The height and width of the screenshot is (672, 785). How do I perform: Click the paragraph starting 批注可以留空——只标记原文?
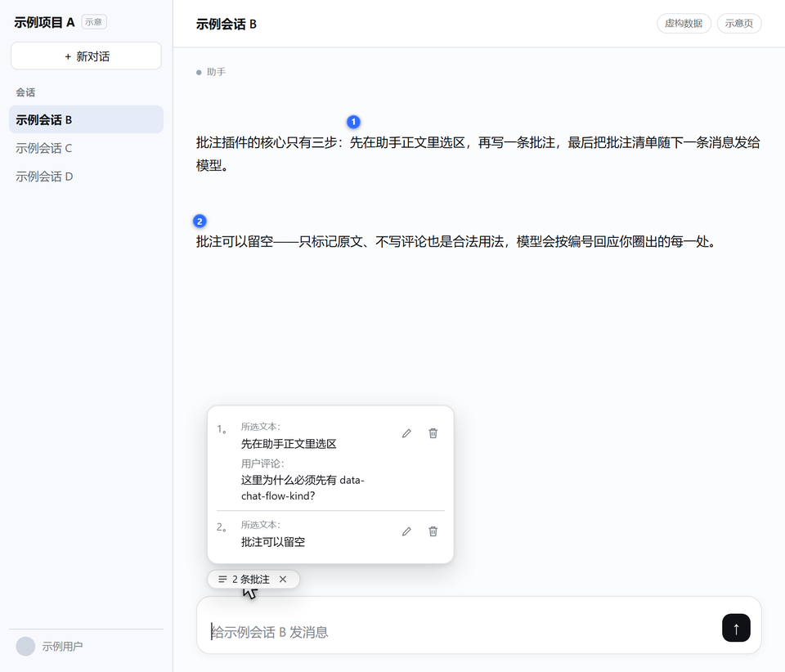coord(455,242)
